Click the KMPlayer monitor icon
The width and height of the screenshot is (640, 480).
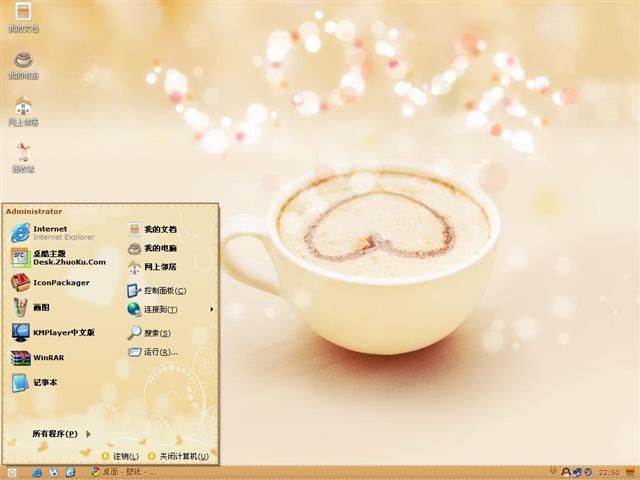(x=20, y=332)
